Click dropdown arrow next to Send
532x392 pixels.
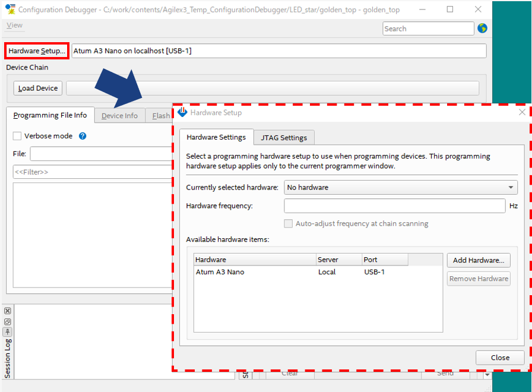point(487,374)
